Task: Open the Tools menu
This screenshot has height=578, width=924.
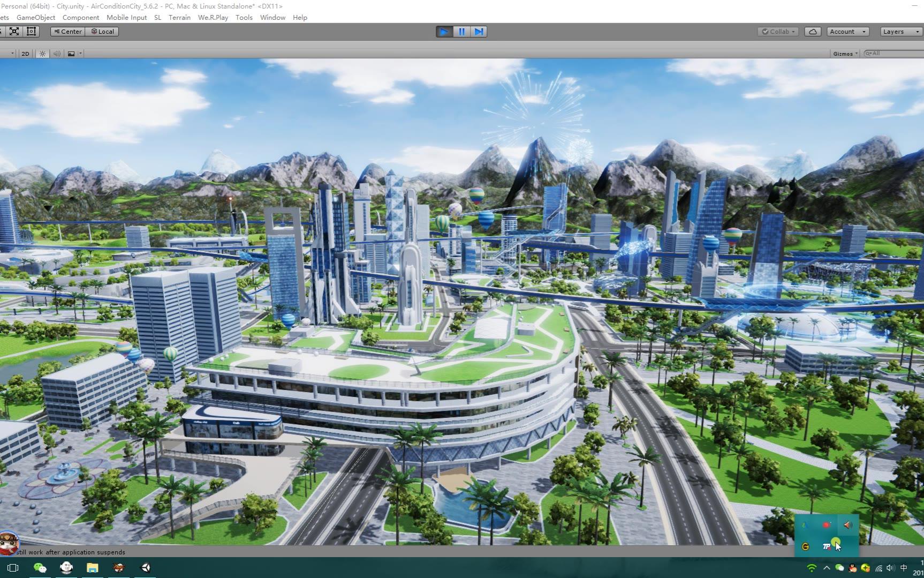Action: (x=244, y=18)
